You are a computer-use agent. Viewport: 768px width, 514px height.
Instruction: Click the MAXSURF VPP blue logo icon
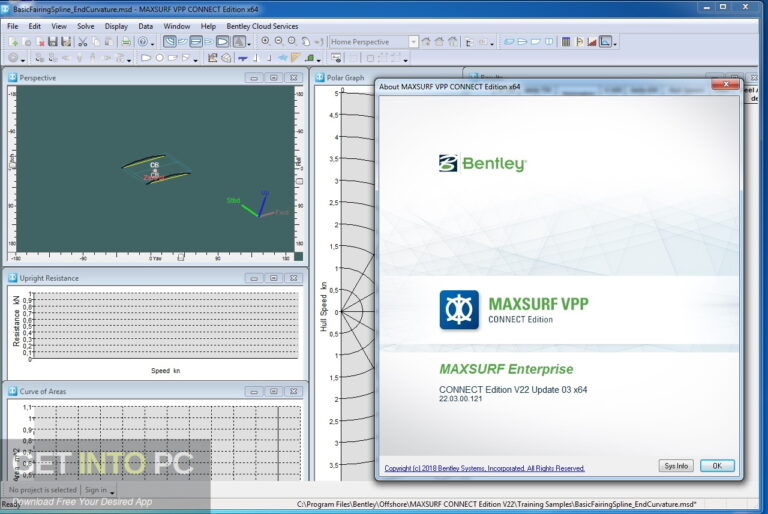459,310
